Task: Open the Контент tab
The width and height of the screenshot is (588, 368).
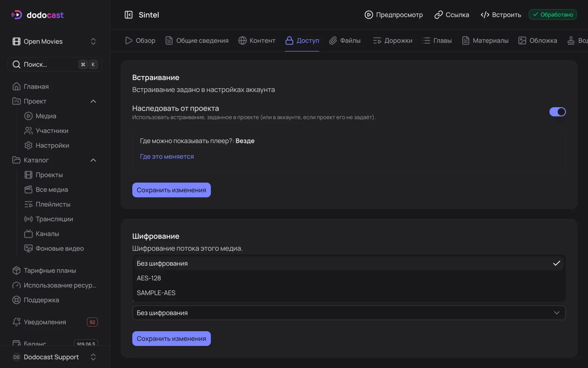Action: click(257, 40)
